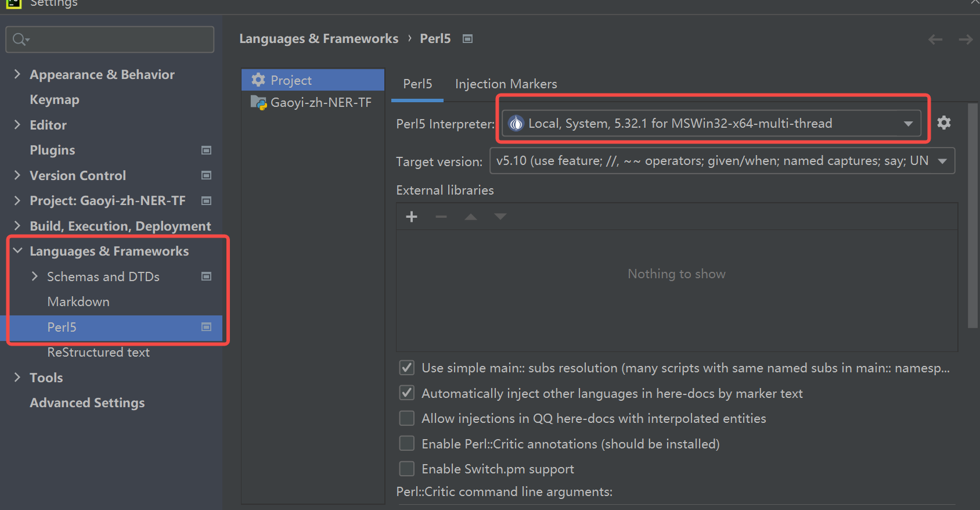
Task: Enable injections in QQ here-docs checkbox
Action: (x=407, y=418)
